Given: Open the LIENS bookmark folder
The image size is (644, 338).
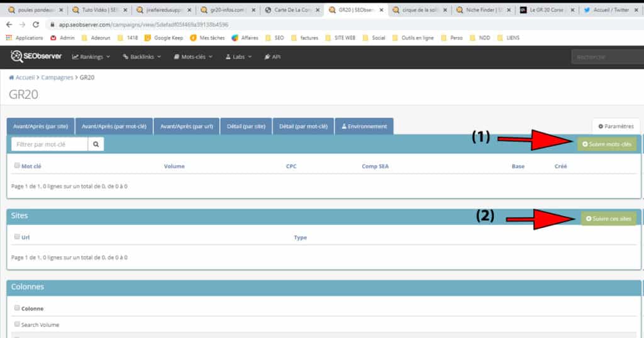Looking at the screenshot, I should 508,38.
